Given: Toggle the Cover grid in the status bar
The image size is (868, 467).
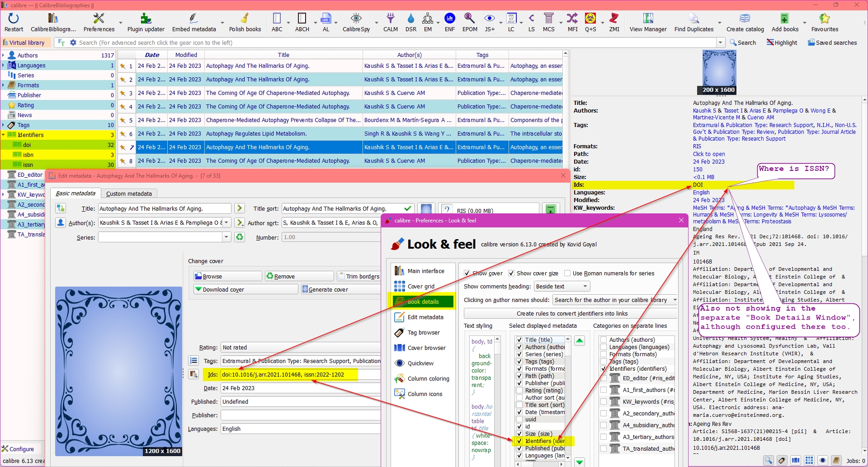Looking at the screenshot, I should pos(809,461).
